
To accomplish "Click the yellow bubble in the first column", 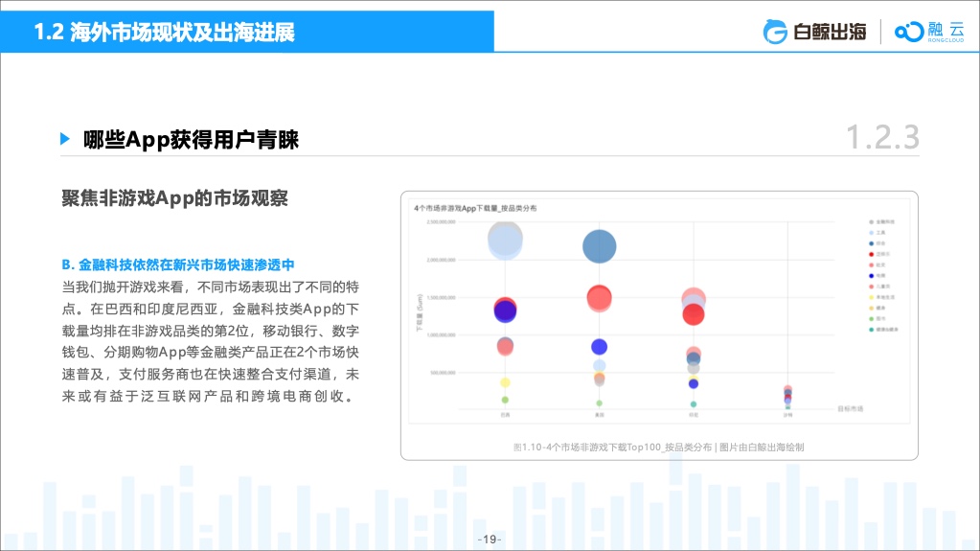I will pos(505,382).
